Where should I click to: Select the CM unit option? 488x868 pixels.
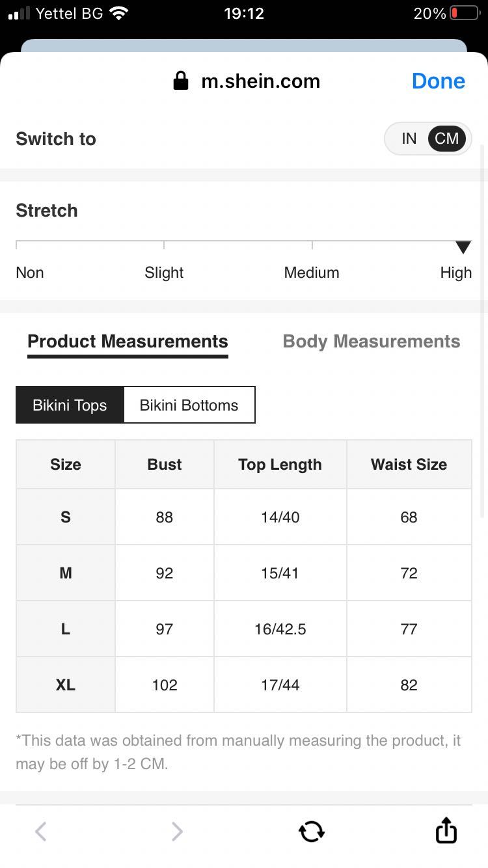447,139
